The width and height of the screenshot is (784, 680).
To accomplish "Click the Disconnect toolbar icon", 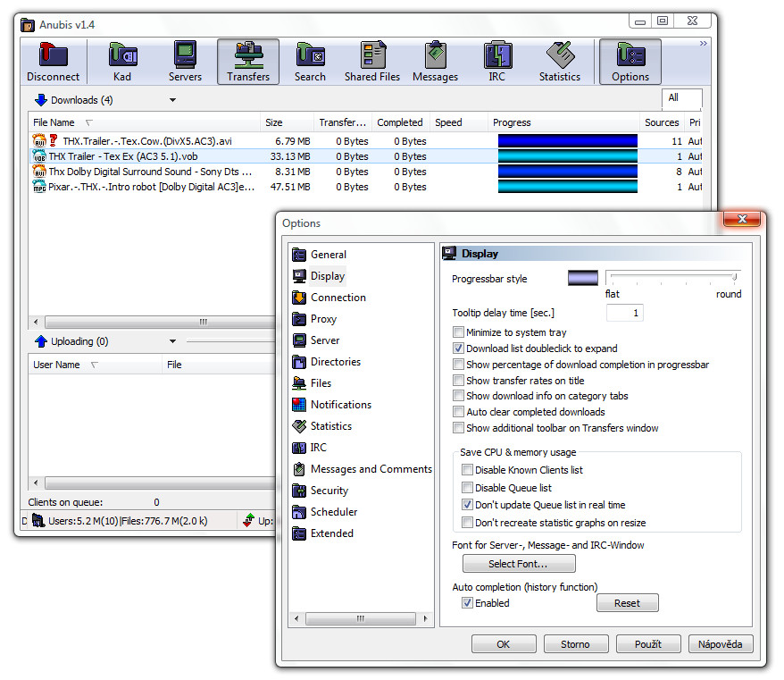I will (53, 62).
